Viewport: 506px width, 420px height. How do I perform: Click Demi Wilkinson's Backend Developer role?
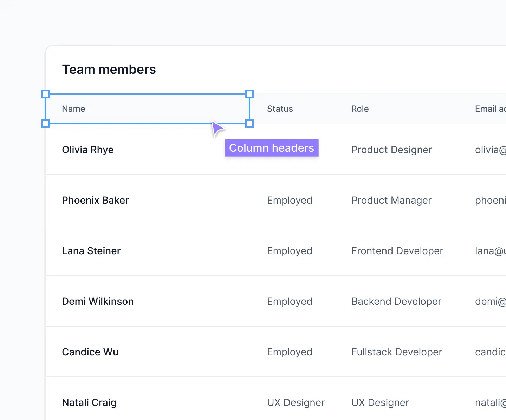click(x=396, y=301)
